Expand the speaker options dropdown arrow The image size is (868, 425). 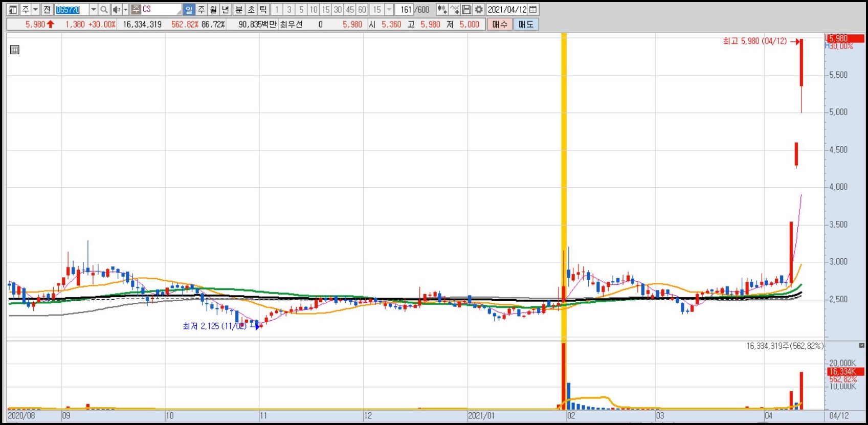(126, 10)
